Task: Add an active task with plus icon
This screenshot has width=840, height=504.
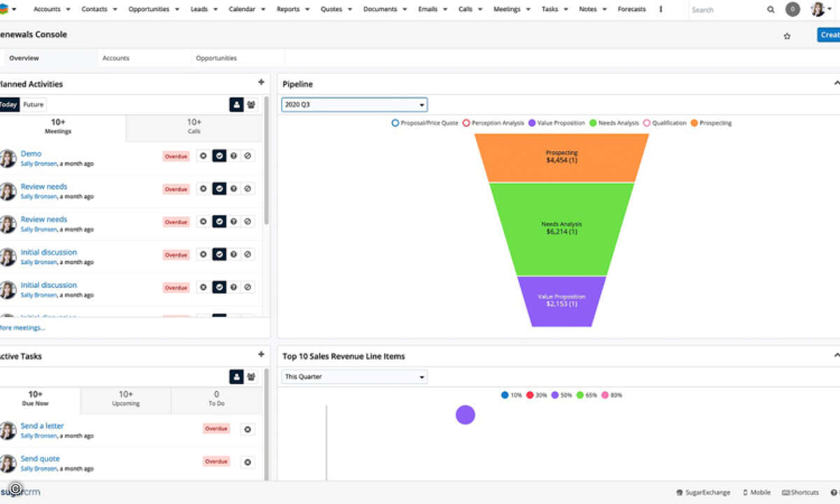Action: pyautogui.click(x=261, y=355)
